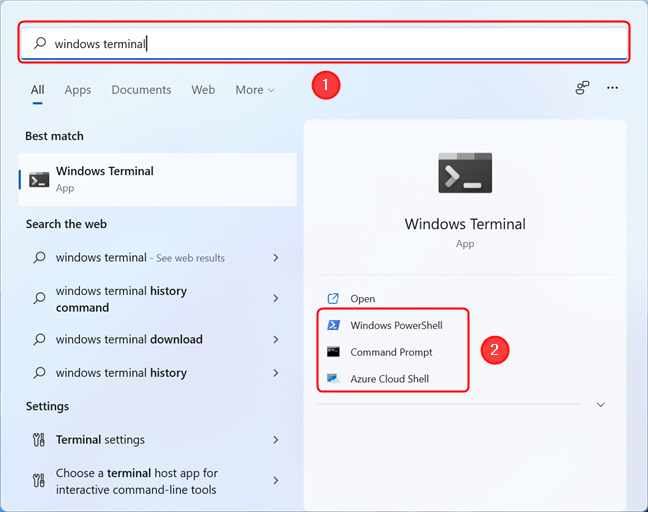Click the Command Prompt icon
The height and width of the screenshot is (512, 648).
(x=333, y=352)
